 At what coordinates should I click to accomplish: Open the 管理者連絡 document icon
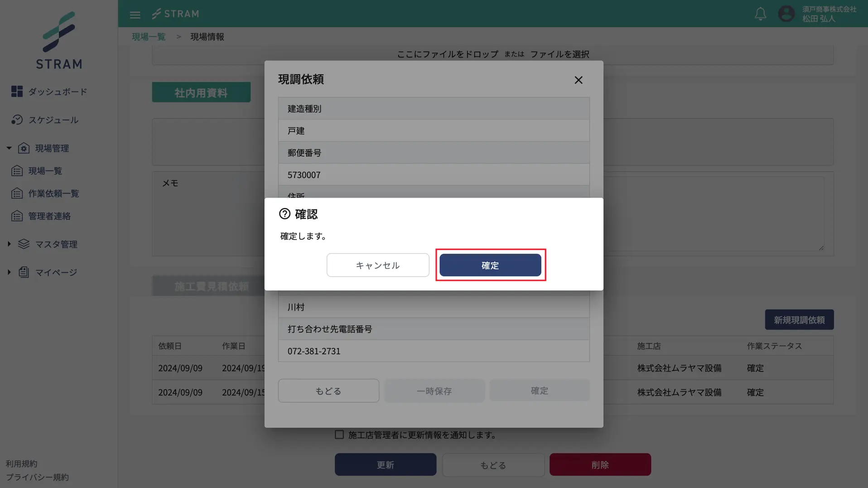click(17, 216)
